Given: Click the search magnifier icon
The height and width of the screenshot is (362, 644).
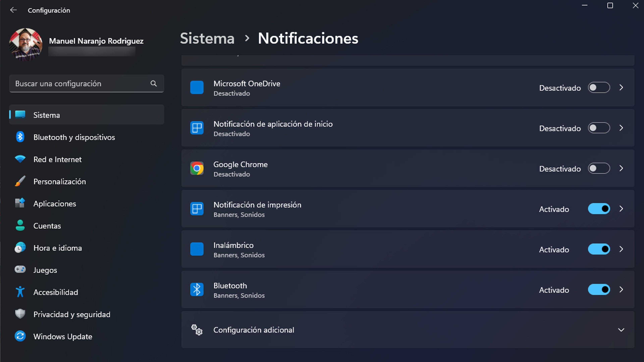Looking at the screenshot, I should 153,83.
